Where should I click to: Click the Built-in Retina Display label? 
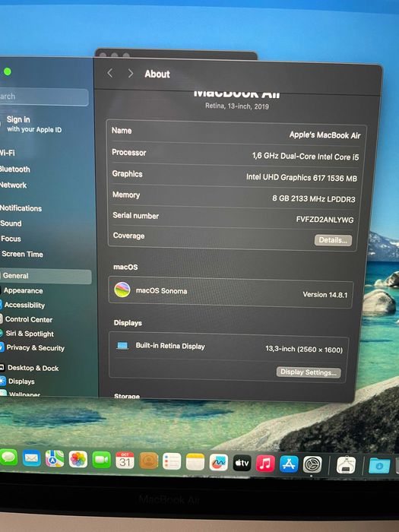pos(170,346)
